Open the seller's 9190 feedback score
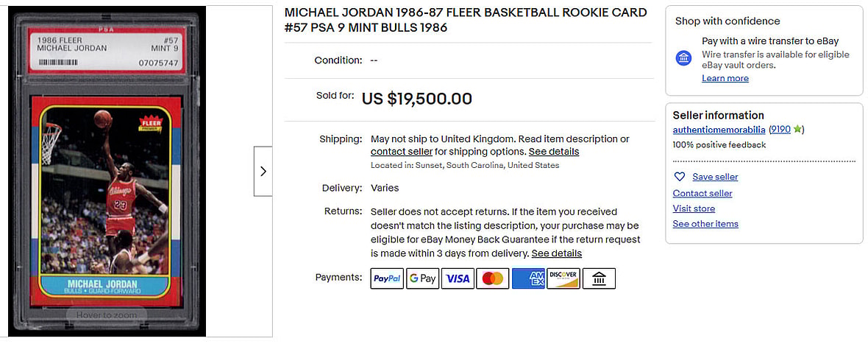The width and height of the screenshot is (868, 344). (780, 130)
